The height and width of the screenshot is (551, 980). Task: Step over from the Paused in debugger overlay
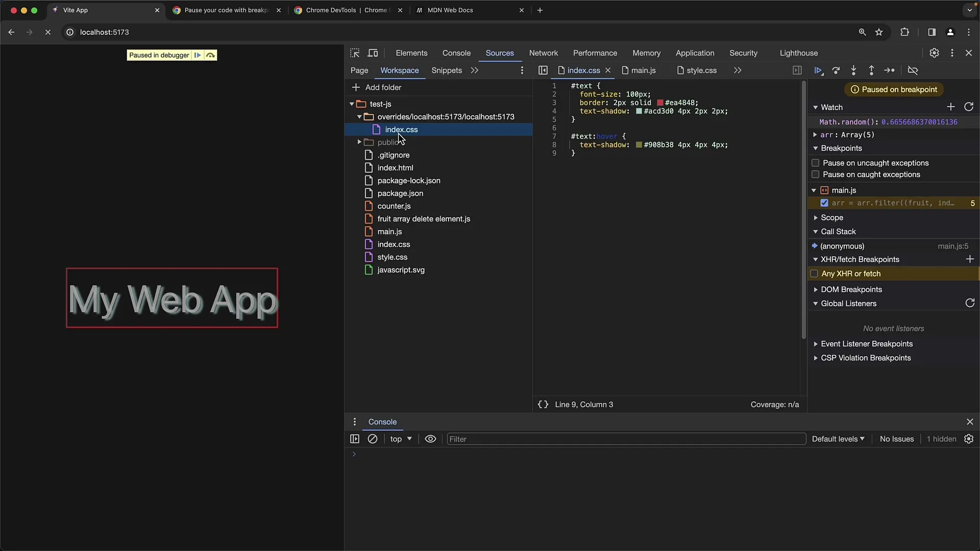[x=210, y=55]
